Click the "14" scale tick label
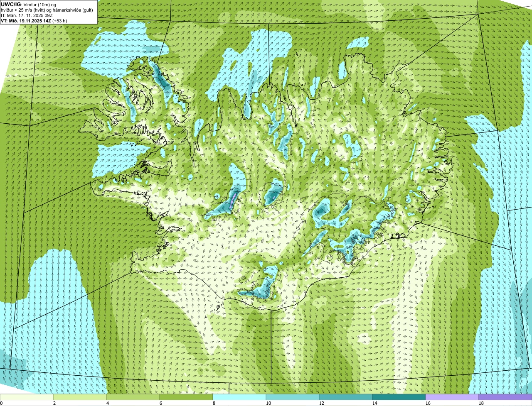532x406 pixels. [x=375, y=403]
